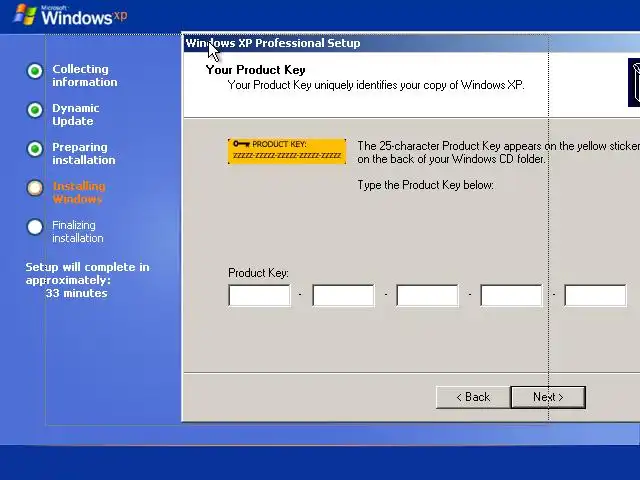Click the fifth Product Key box
Screen dimensions: 640x480
pyautogui.click(x=596, y=296)
